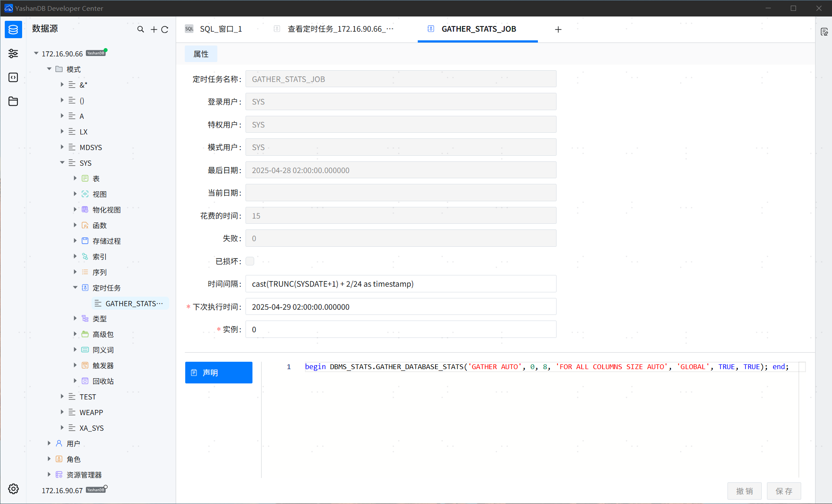832x504 pixels.
Task: Refresh the data source tree
Action: point(165,29)
